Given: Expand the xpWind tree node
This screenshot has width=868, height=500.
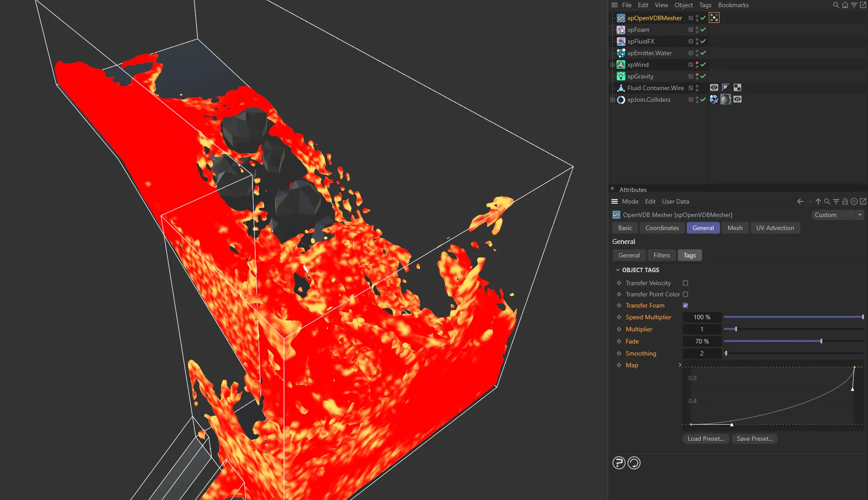Looking at the screenshot, I should [612, 65].
